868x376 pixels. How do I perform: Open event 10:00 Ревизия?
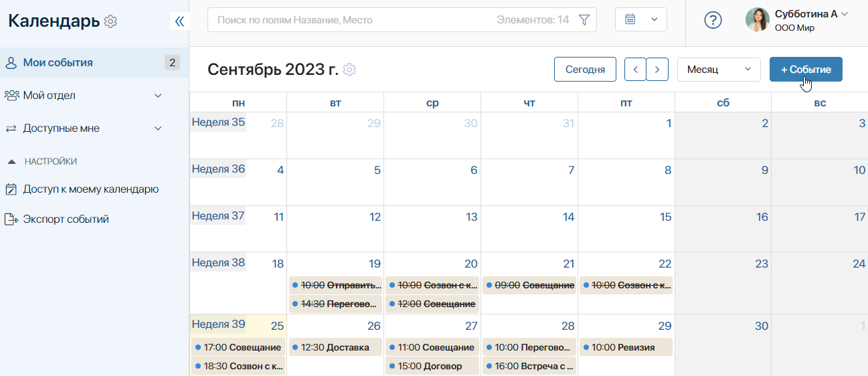click(626, 347)
